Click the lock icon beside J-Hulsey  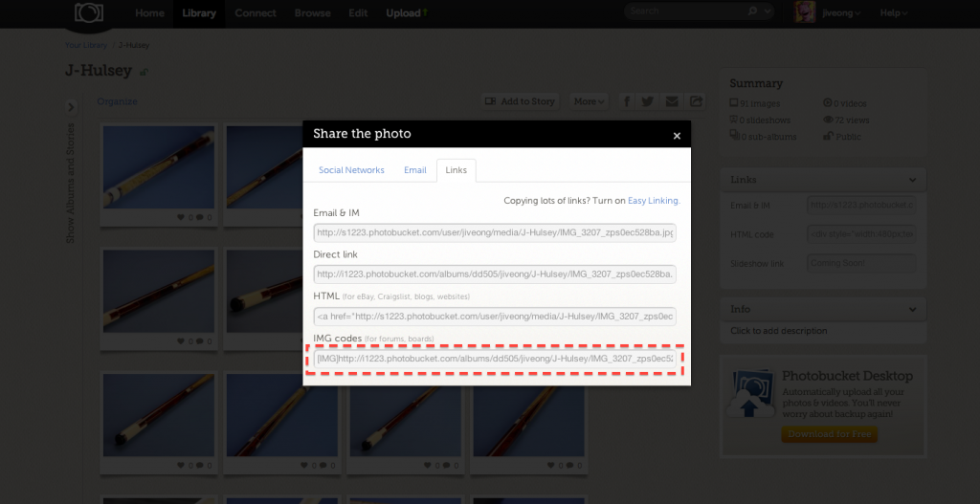(x=145, y=72)
